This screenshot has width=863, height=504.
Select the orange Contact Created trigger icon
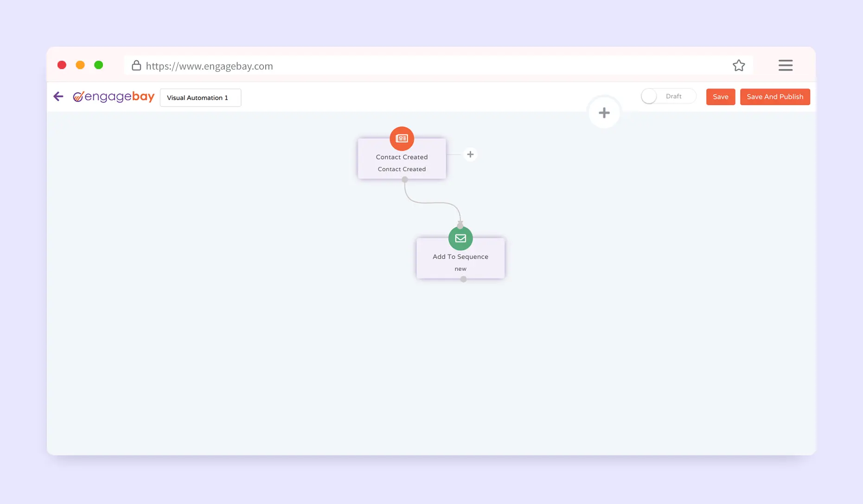[x=402, y=139]
